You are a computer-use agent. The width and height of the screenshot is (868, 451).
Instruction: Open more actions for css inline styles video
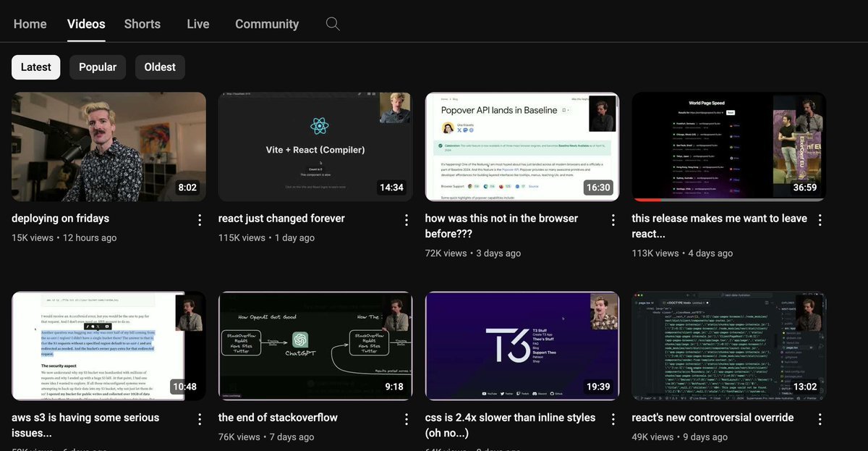pos(613,419)
